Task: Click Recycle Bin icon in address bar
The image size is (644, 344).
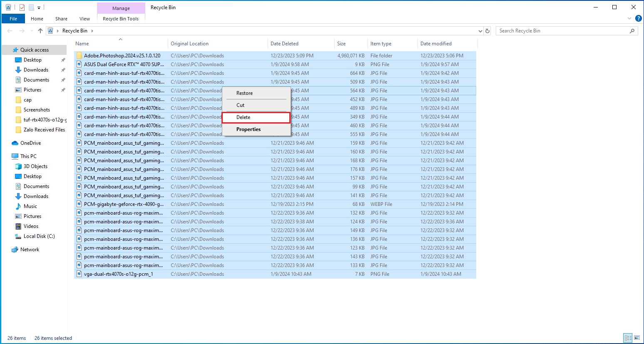Action: click(x=51, y=31)
